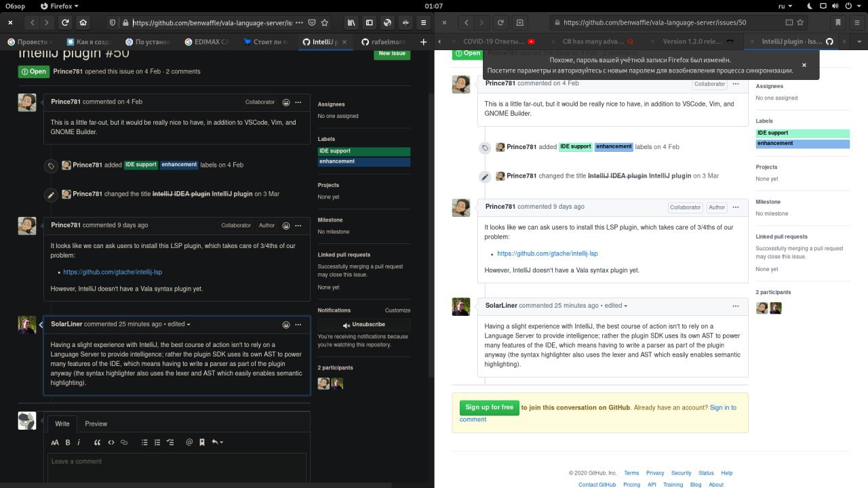Viewport: 868px width, 488px height.
Task: Add a link in comment editor
Action: [124, 443]
